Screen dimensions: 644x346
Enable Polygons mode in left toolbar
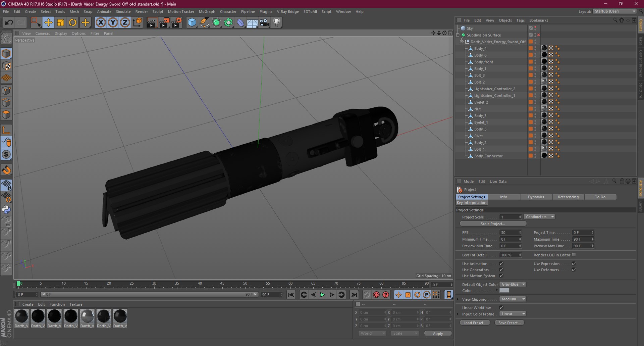coord(6,115)
